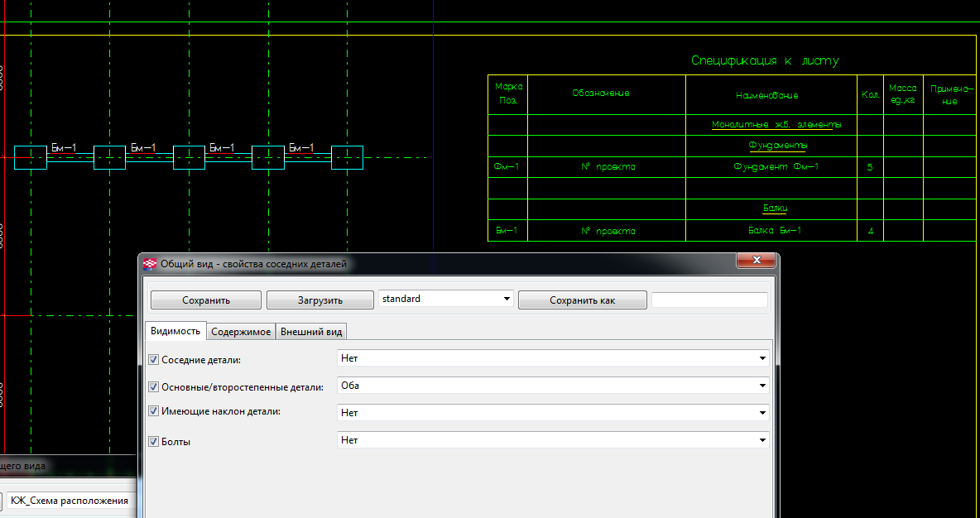
Task: Click the Сохранить как button
Action: (582, 300)
